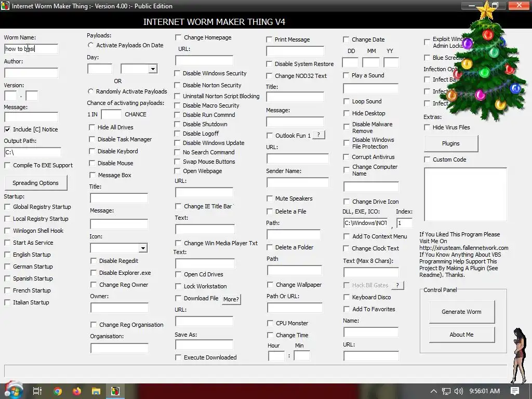Screen dimensions: 532x399
Task: Open the month dropdown next to Day
Action: pos(153,69)
